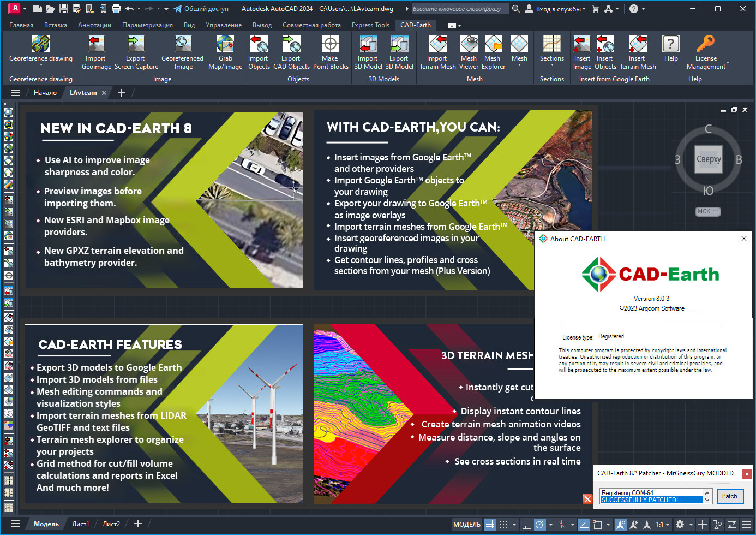
Task: Open Import Terrain Mesh
Action: coord(437,52)
